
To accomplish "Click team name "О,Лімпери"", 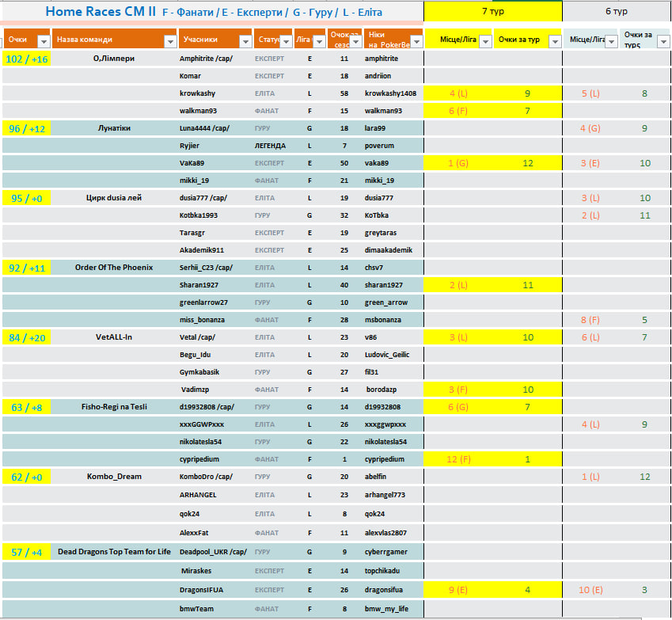I will tap(114, 59).
